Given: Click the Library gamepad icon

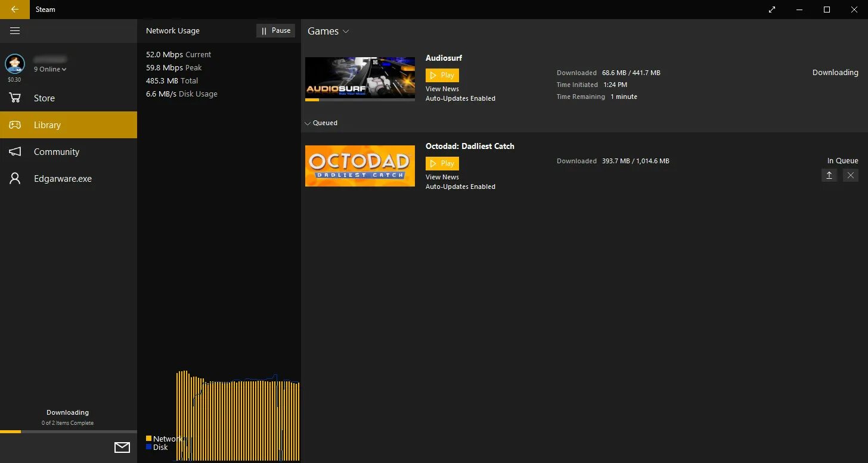Looking at the screenshot, I should (x=15, y=125).
